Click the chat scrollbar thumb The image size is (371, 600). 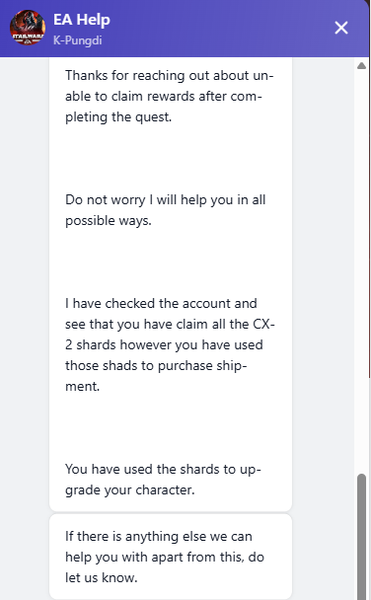coord(361,536)
